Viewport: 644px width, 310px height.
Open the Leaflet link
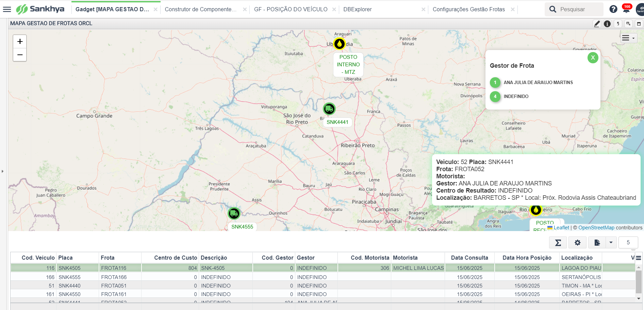coord(561,228)
